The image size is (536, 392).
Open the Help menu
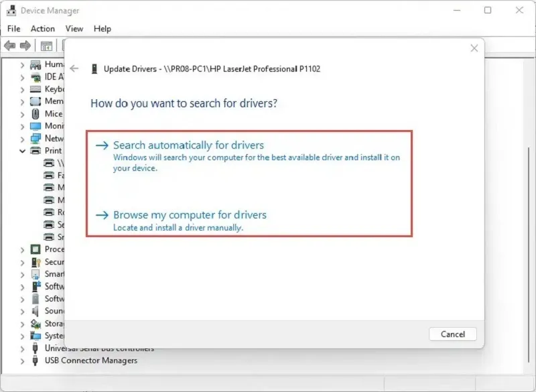pyautogui.click(x=103, y=29)
